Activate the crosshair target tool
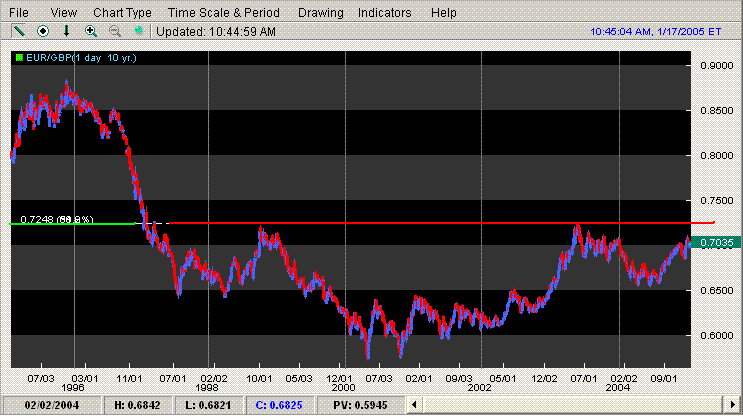Viewport: 743px width, 416px height. coord(43,31)
